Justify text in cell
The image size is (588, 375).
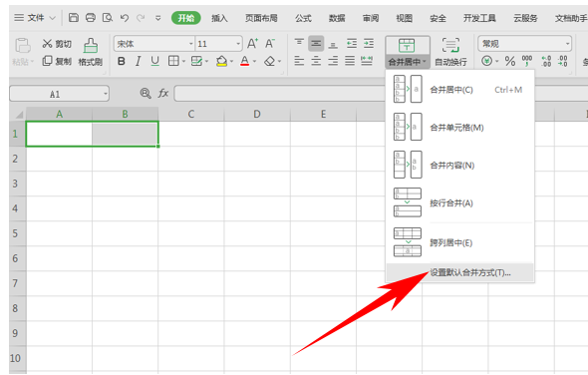[350, 61]
